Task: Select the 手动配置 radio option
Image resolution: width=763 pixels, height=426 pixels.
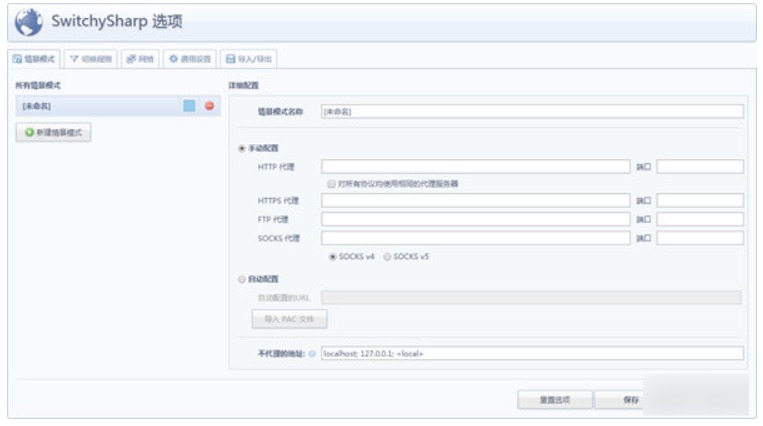Action: (x=242, y=148)
